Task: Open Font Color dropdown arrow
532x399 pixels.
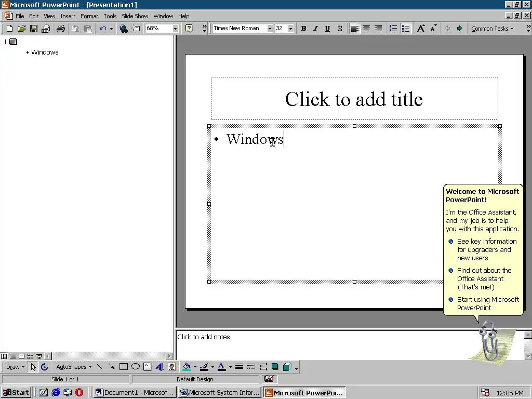Action: tap(230, 367)
